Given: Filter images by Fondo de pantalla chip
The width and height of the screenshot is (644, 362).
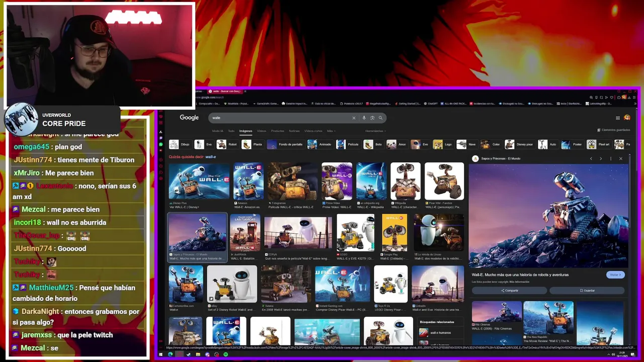Looking at the screenshot, I should (x=285, y=144).
